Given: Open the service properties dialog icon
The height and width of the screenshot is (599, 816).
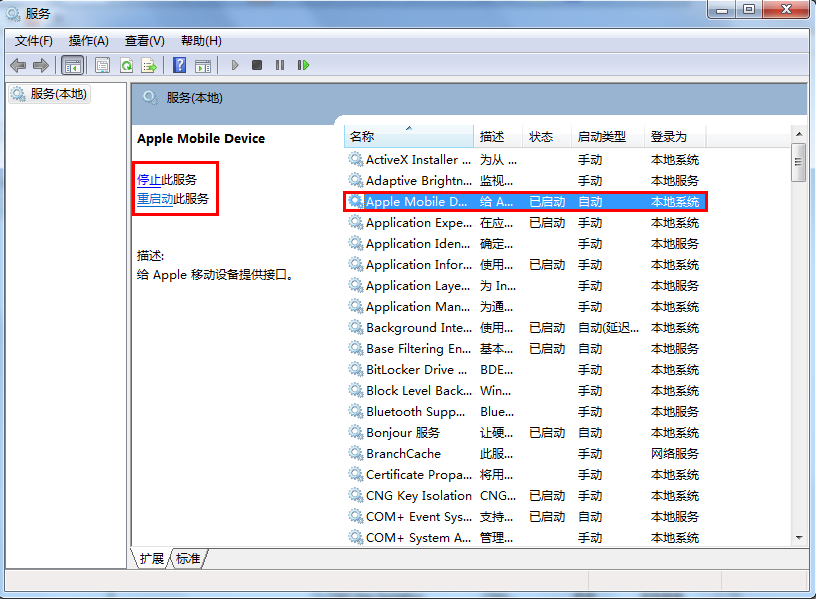Looking at the screenshot, I should [x=101, y=65].
